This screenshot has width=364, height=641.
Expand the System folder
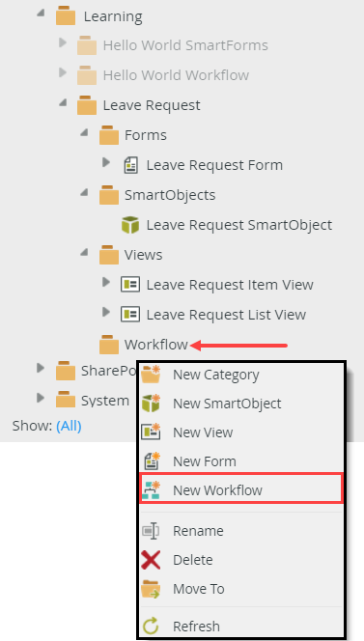[x=41, y=398]
